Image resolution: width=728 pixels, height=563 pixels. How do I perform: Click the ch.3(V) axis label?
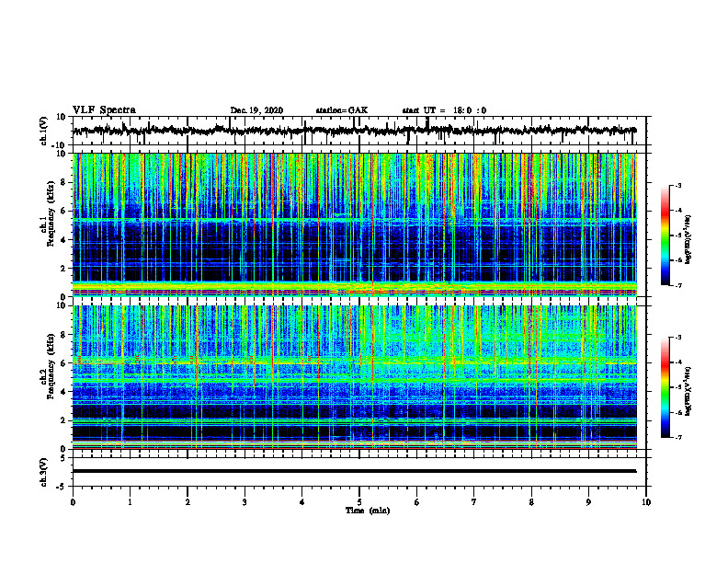44,473
